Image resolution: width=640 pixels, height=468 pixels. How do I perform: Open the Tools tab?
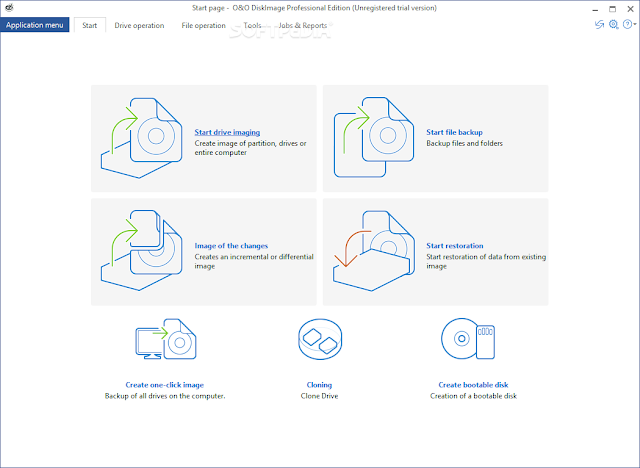coord(253,25)
